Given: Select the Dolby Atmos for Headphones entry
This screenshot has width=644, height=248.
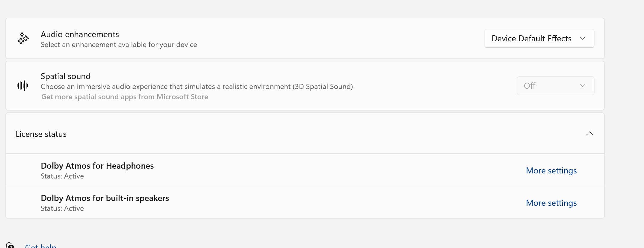Looking at the screenshot, I should 97,166.
